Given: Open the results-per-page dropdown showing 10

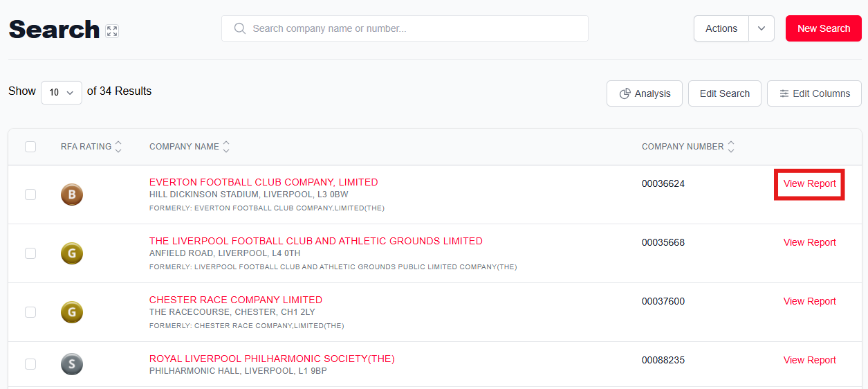Looking at the screenshot, I should (62, 92).
